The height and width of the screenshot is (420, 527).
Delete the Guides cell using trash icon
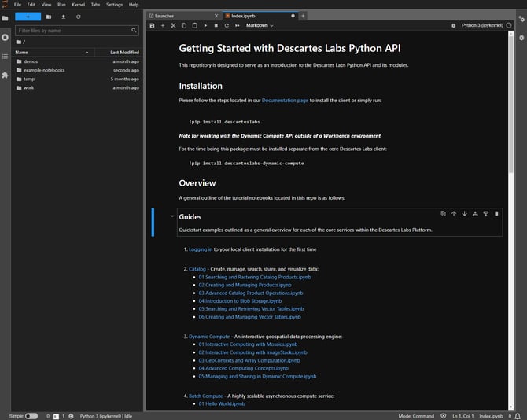[496, 213]
